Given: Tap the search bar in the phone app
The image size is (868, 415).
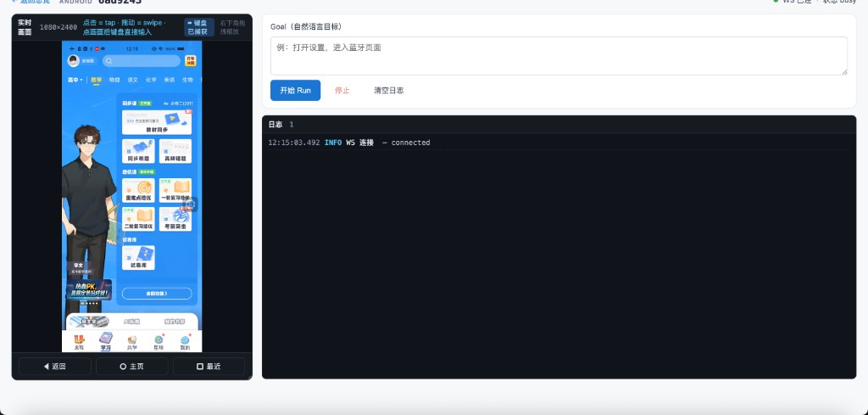Looking at the screenshot, I should [142, 61].
